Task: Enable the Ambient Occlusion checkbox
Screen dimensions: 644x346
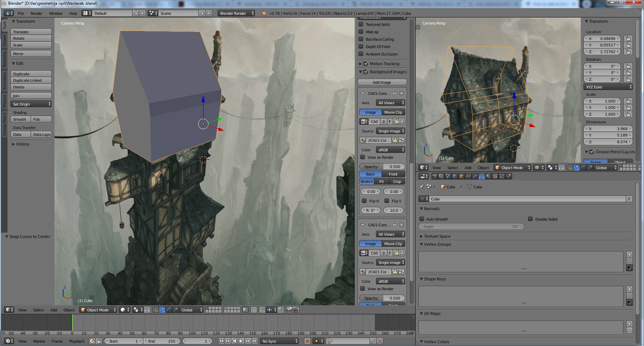Action: pos(361,54)
